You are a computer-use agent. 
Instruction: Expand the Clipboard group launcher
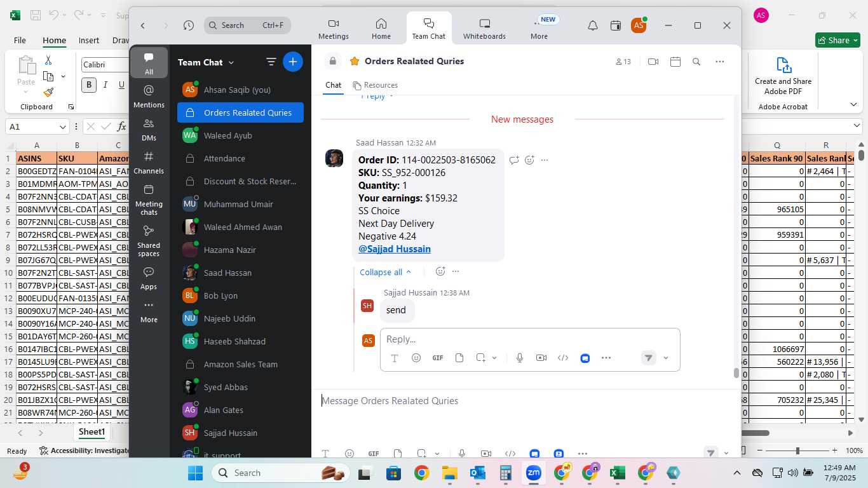pos(71,107)
